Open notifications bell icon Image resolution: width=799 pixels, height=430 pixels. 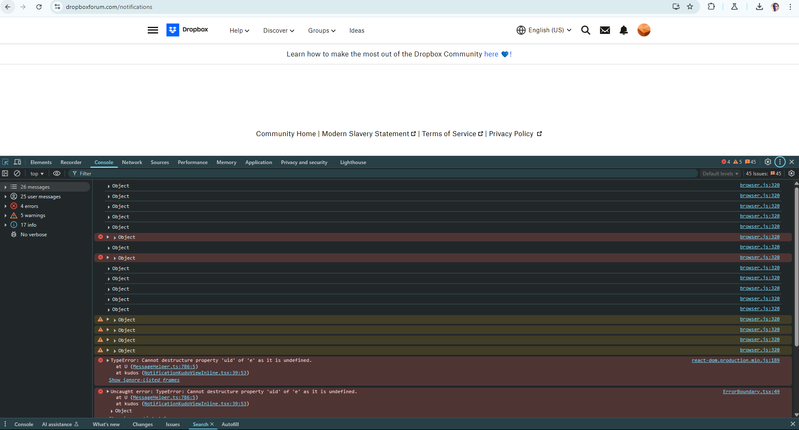pyautogui.click(x=624, y=30)
